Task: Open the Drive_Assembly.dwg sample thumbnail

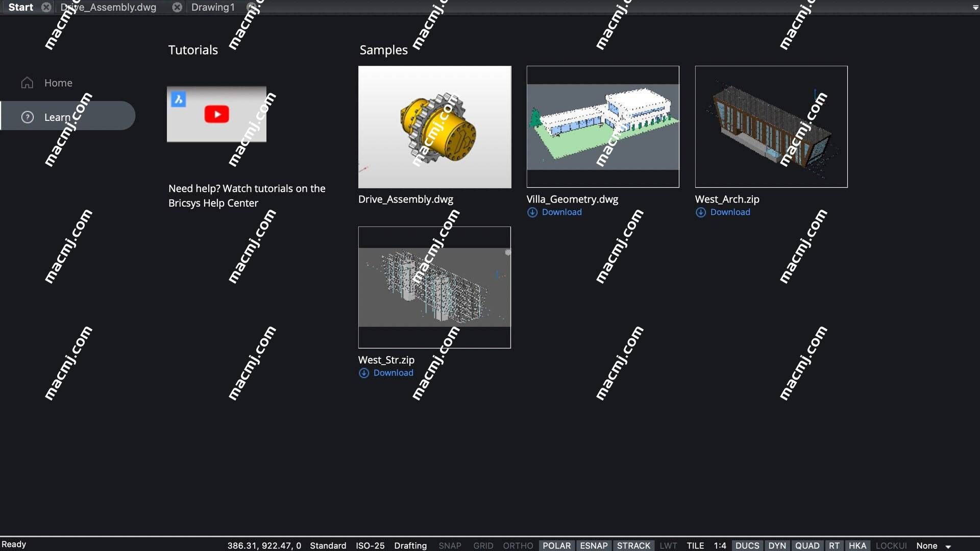Action: [x=434, y=127]
